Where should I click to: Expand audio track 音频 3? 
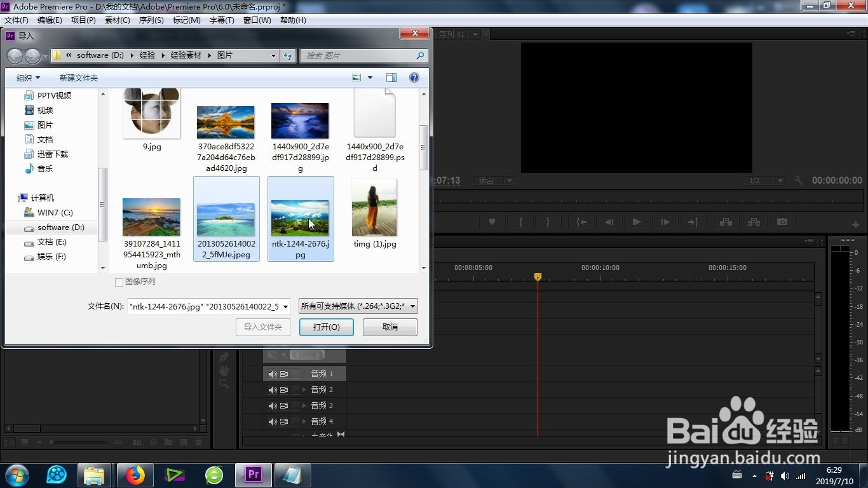304,405
